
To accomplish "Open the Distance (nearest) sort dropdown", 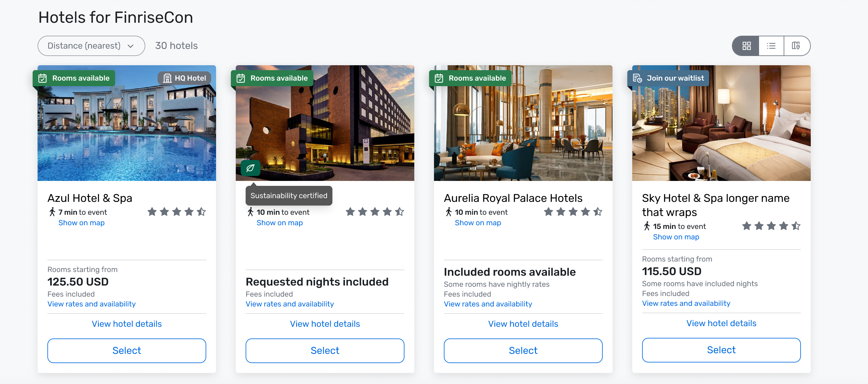I will tap(91, 46).
